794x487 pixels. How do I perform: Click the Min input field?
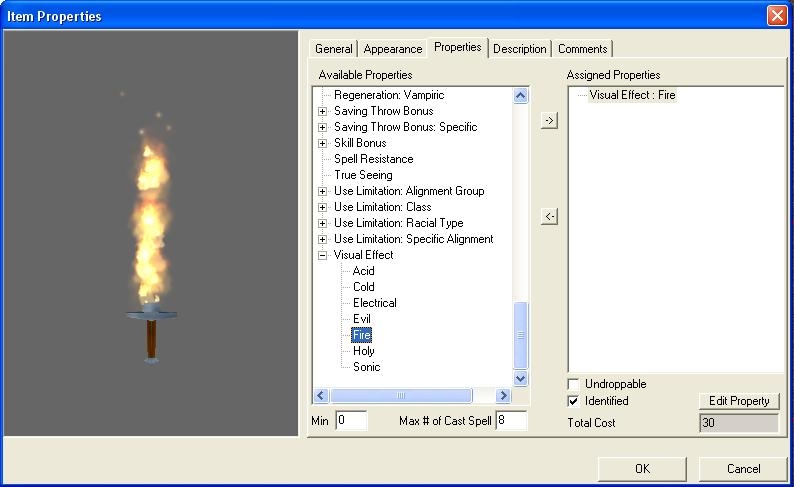[x=351, y=421]
